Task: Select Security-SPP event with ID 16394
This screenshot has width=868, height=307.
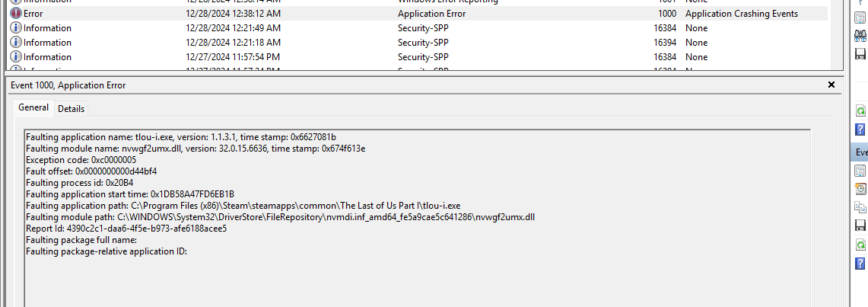Action: coord(418,42)
